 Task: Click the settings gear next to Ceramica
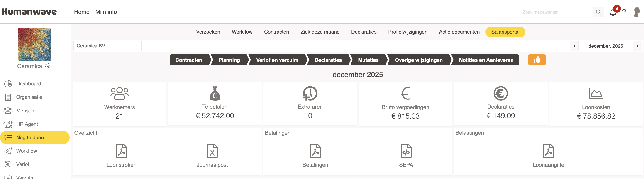48,66
